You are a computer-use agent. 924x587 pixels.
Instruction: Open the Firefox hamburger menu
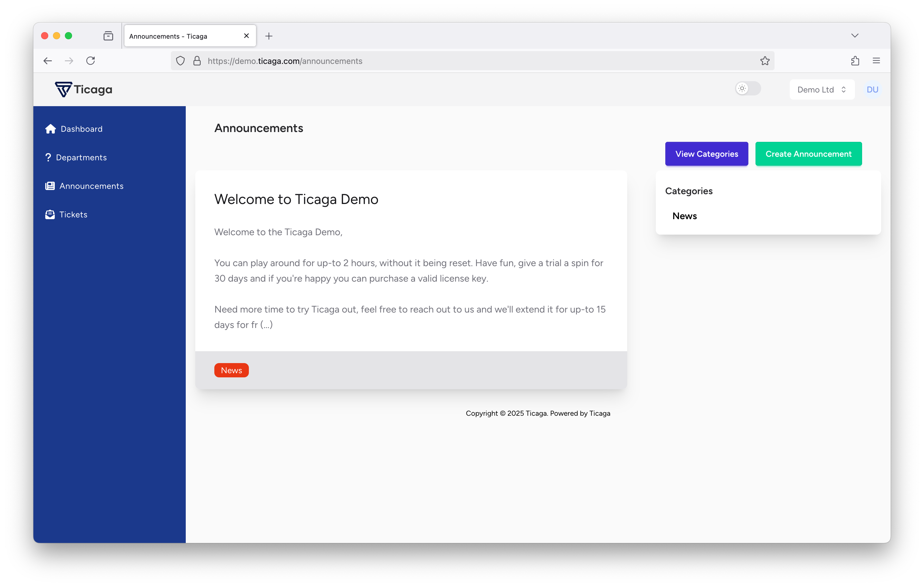(876, 61)
